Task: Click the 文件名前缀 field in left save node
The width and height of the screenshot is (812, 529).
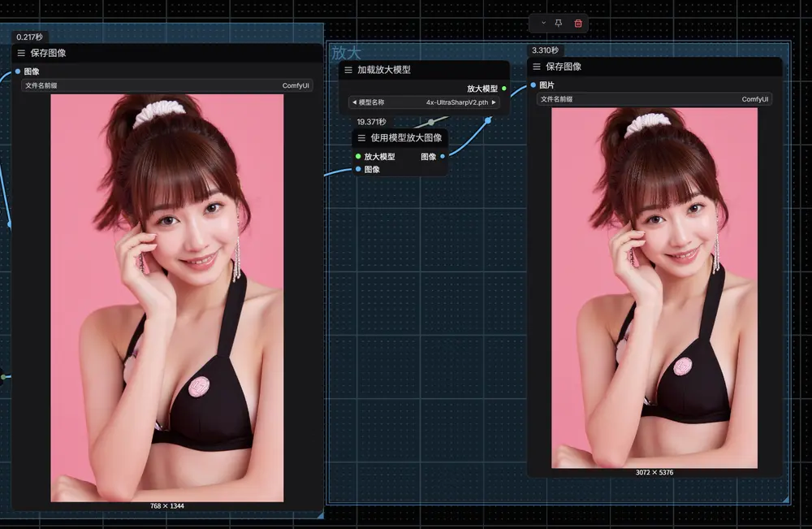Action: (x=166, y=85)
